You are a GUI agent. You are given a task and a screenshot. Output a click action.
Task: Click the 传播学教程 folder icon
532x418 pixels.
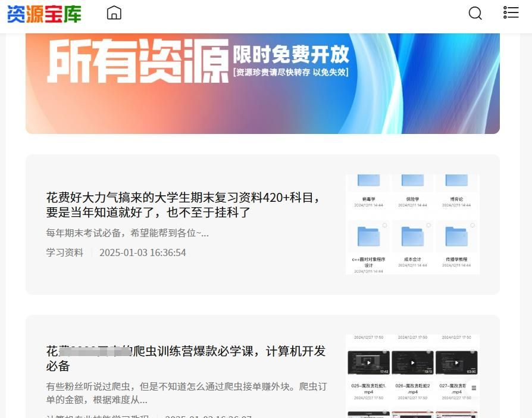point(456,238)
